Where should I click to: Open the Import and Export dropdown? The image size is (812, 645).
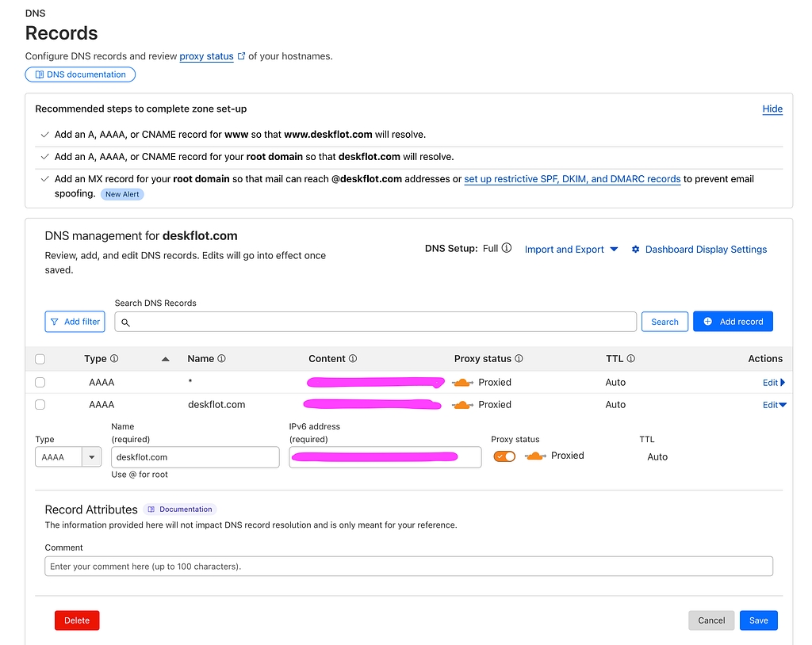pos(571,250)
